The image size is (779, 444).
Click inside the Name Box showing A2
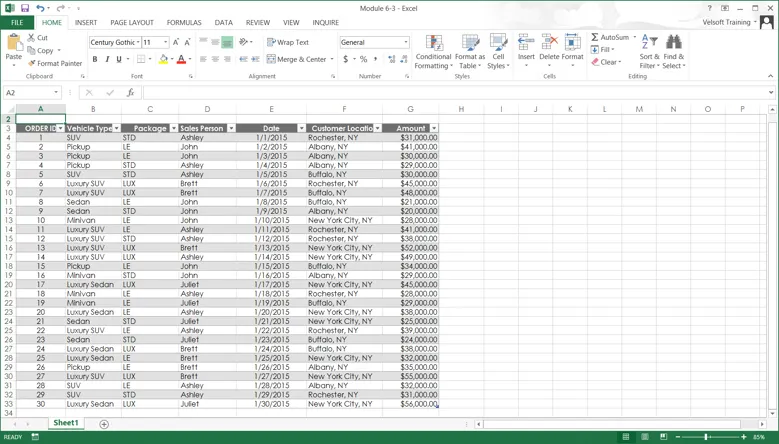click(x=30, y=93)
